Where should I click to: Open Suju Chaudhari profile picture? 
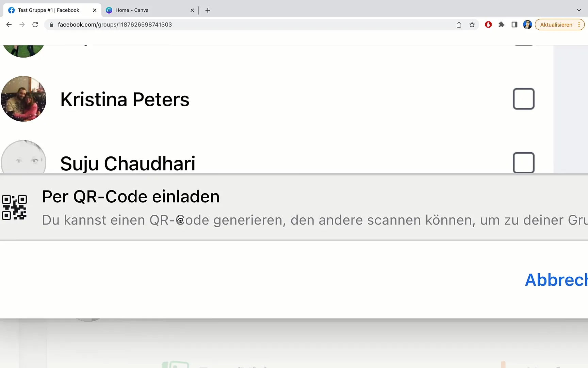click(23, 157)
